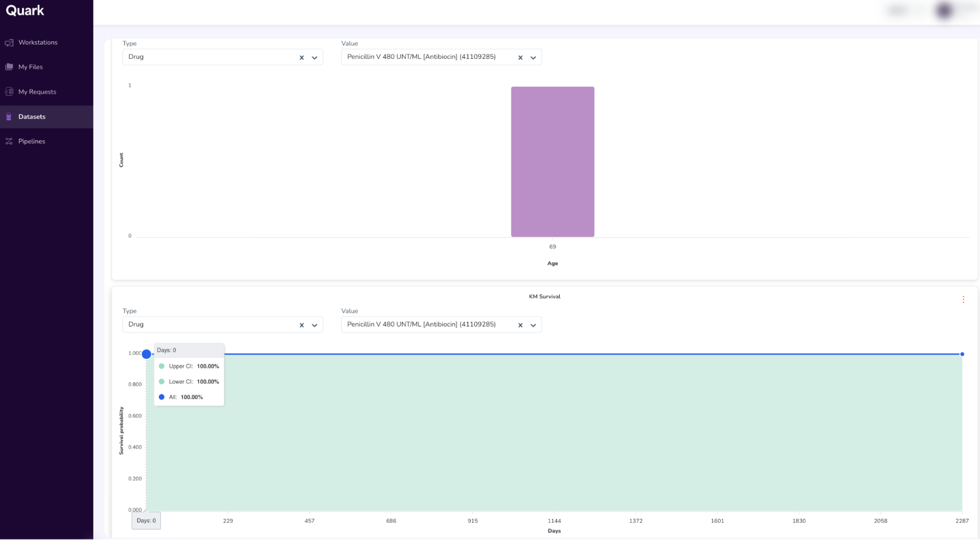The image size is (980, 540).
Task: Expand Value dropdown above age chart
Action: coord(533,57)
